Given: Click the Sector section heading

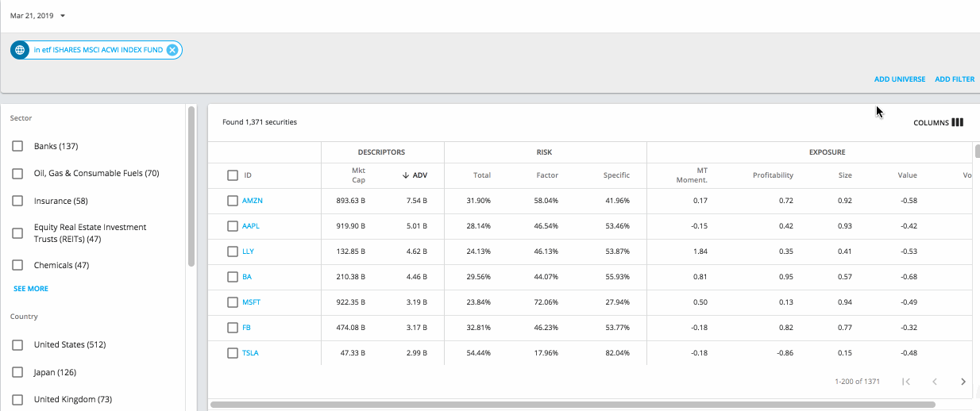Looking at the screenshot, I should [21, 118].
